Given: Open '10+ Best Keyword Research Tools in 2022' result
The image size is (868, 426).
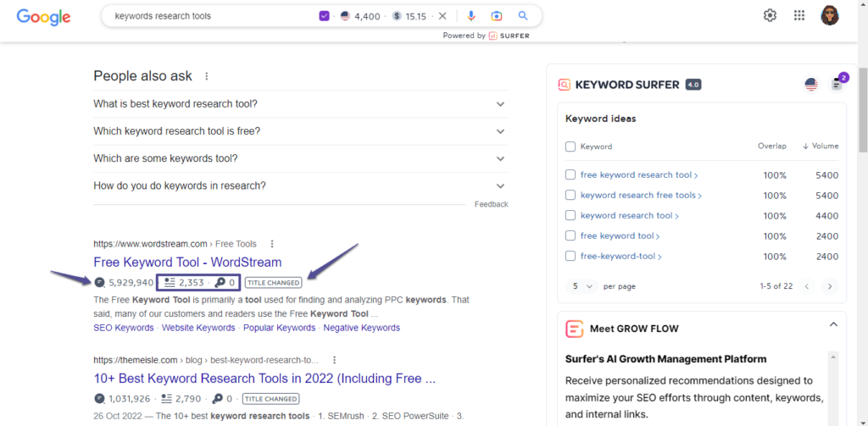Looking at the screenshot, I should tap(264, 379).
